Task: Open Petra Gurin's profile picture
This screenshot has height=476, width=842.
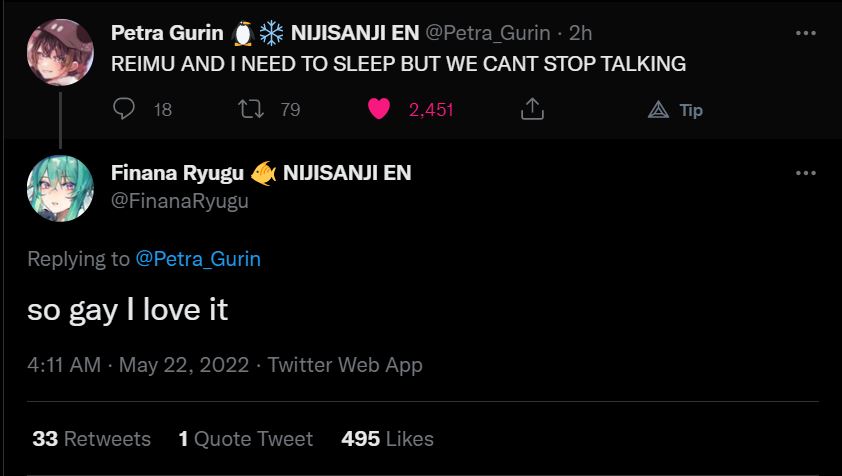Action: [x=60, y=53]
